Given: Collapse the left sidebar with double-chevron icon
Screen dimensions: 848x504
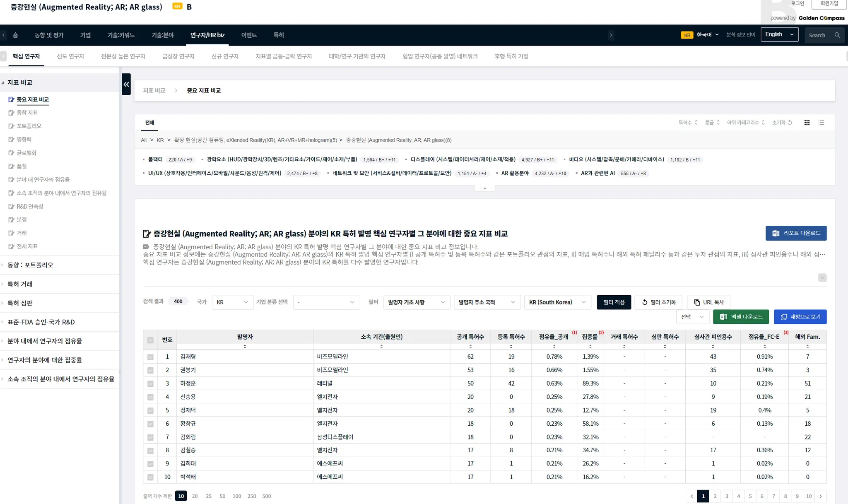Looking at the screenshot, I should (126, 84).
